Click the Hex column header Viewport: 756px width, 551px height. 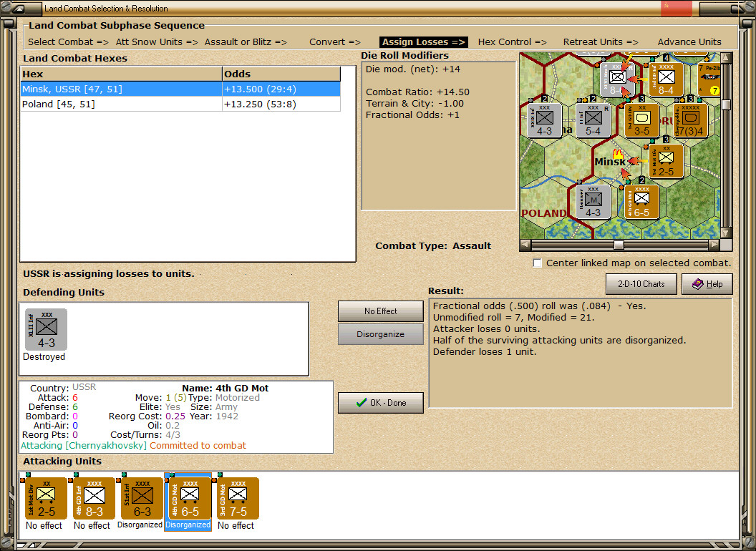coord(121,74)
